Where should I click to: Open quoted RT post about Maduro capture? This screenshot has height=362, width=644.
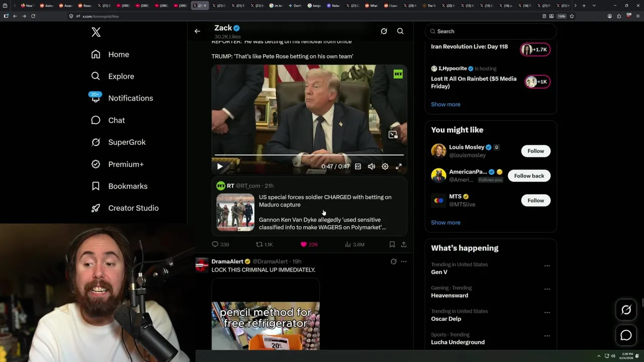(x=309, y=206)
